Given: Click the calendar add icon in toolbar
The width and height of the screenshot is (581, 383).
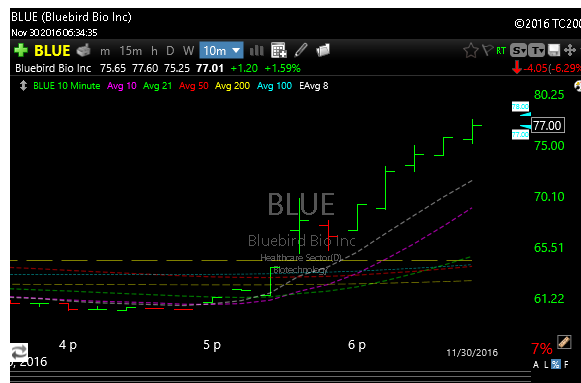Looking at the screenshot, I should tap(279, 50).
